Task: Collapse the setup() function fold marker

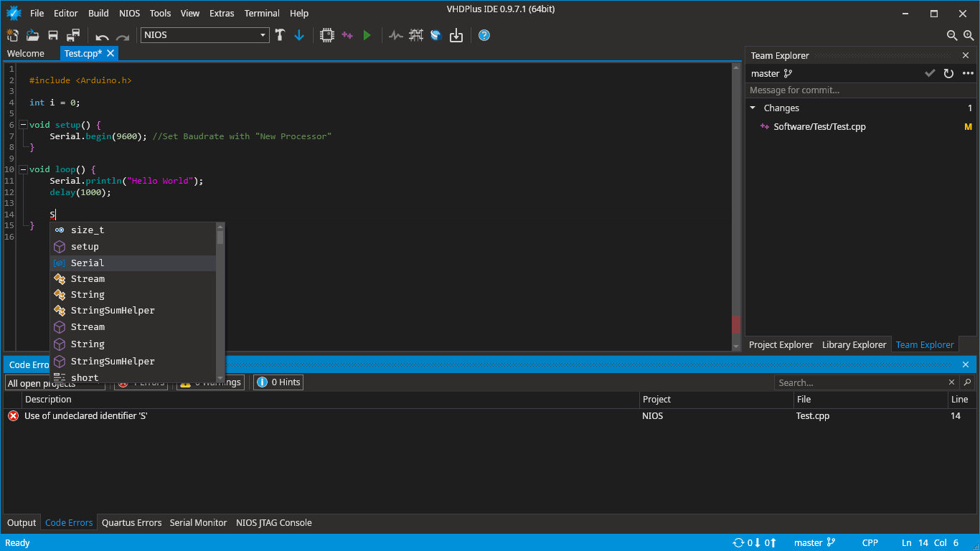Action: click(24, 125)
